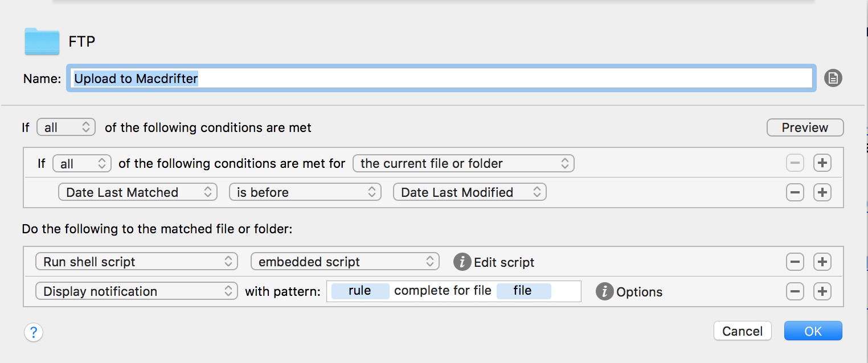
Task: Confirm the rule by pressing OK
Action: coord(813,331)
